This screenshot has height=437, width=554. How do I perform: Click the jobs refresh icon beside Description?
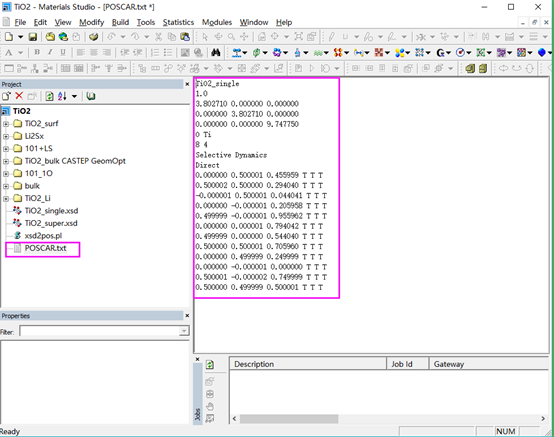pos(210,365)
